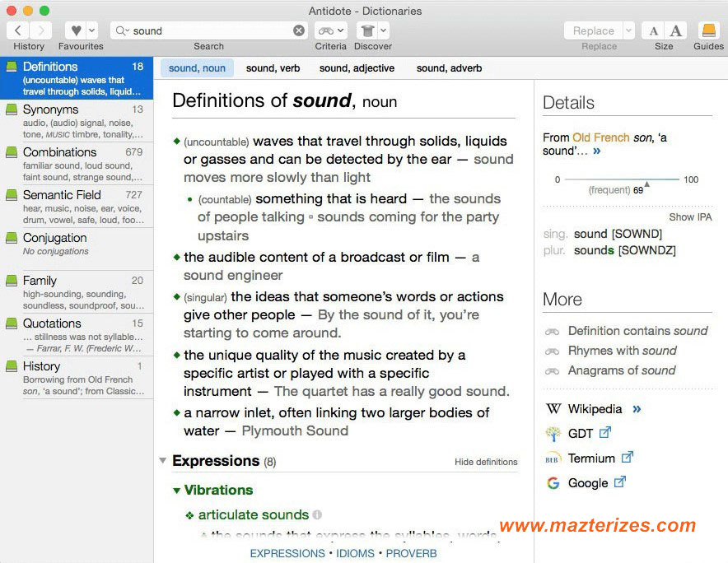Click Anagrams binoculars icon
The height and width of the screenshot is (563, 728).
click(x=552, y=371)
